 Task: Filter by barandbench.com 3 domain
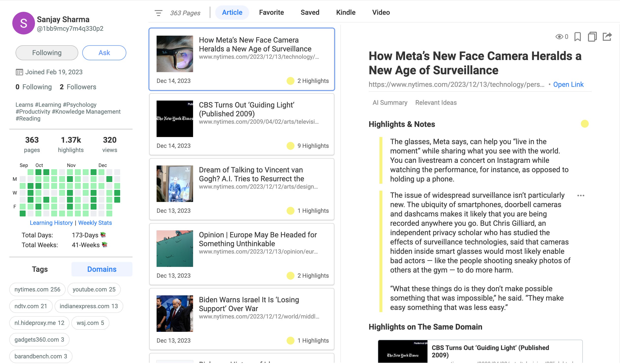coord(41,356)
